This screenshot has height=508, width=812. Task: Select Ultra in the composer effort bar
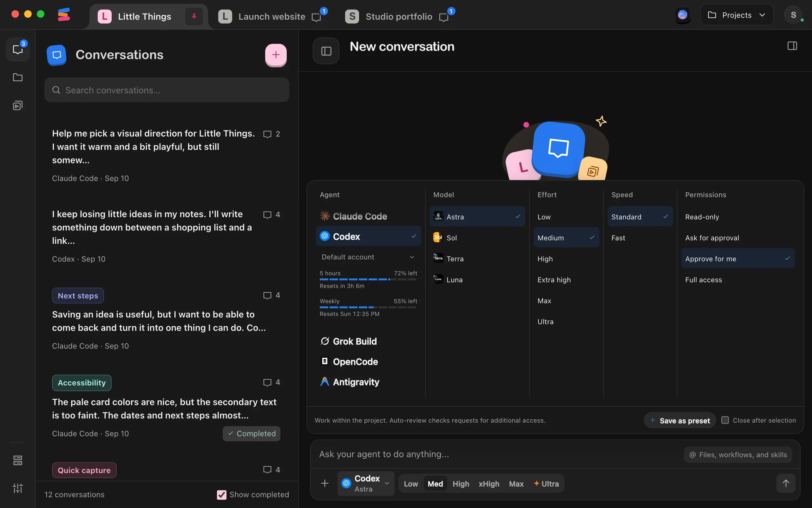[x=547, y=484]
